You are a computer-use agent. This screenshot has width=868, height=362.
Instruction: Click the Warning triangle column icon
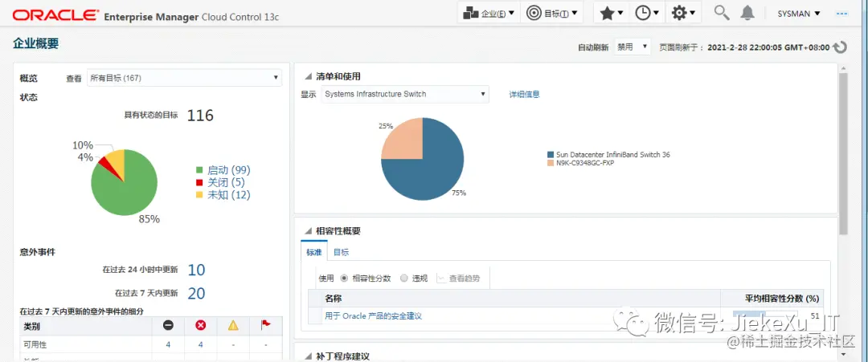pos(233,326)
